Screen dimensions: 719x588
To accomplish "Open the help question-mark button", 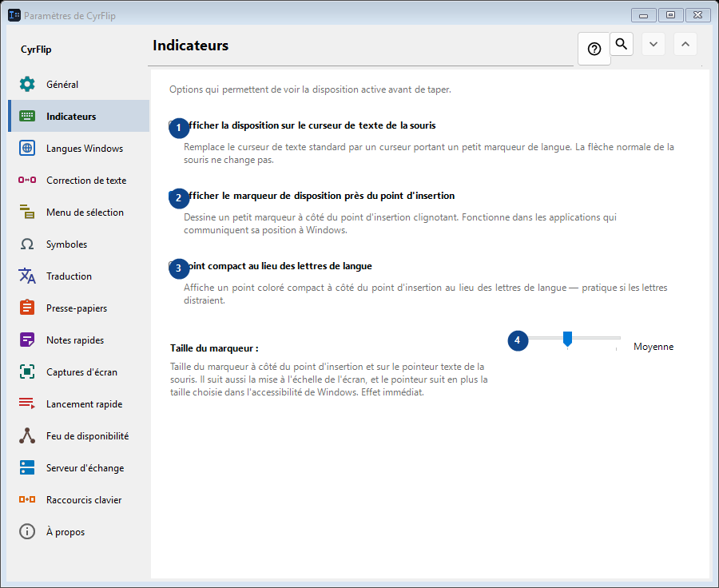I will tap(594, 49).
